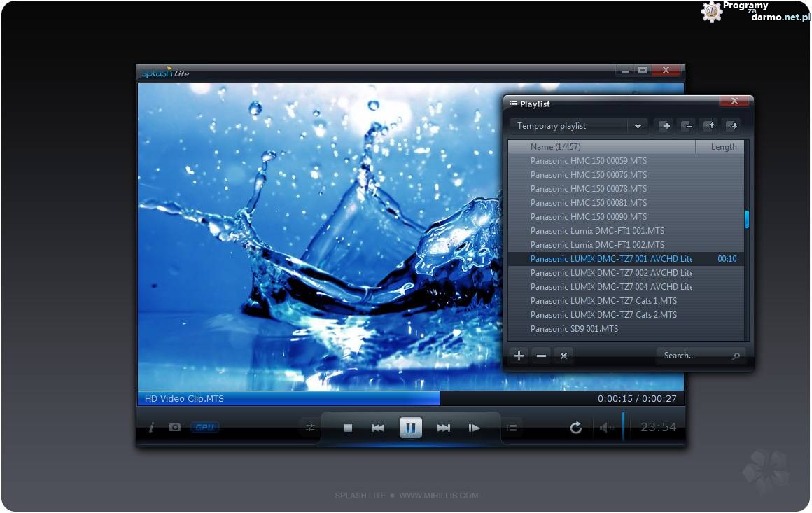Move selected playlist item down
This screenshot has width=812, height=513.
(x=731, y=126)
